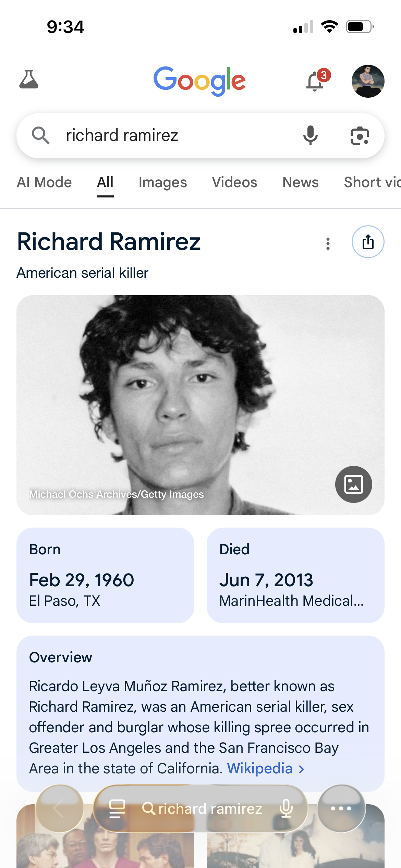
Task: Open the Died Jun 7, 2013 card
Action: (x=295, y=575)
